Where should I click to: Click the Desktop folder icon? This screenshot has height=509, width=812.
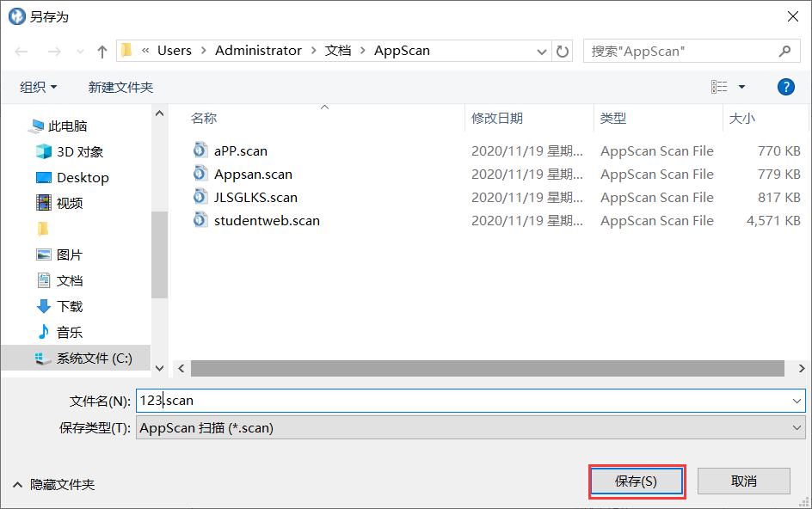pos(44,178)
